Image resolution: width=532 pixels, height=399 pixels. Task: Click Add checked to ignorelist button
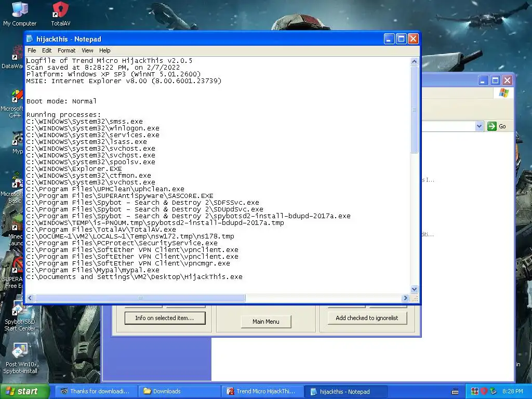click(x=367, y=318)
